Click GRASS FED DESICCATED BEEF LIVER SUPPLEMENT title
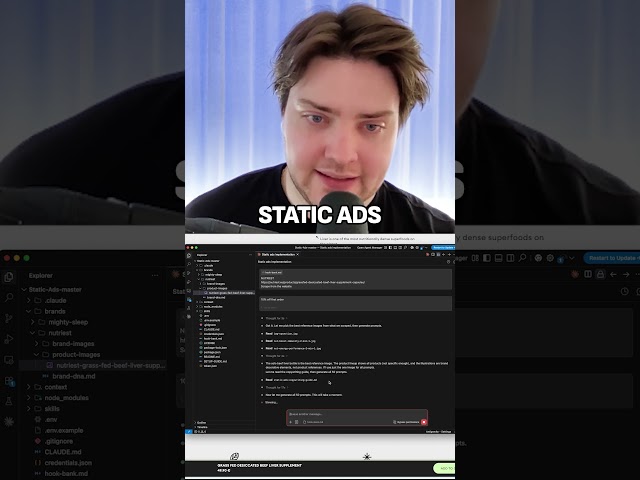The image size is (640, 480). [x=259, y=465]
